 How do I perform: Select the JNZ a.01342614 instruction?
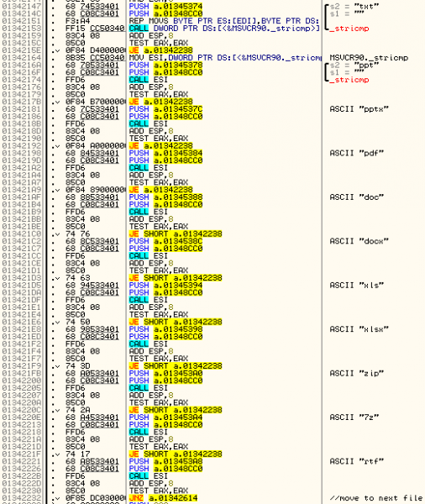(163, 498)
